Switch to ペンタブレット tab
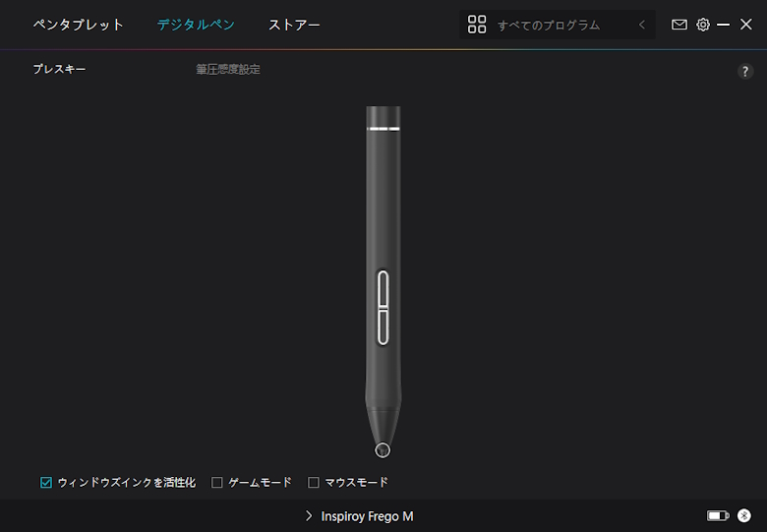Image resolution: width=767 pixels, height=532 pixels. pos(79,25)
